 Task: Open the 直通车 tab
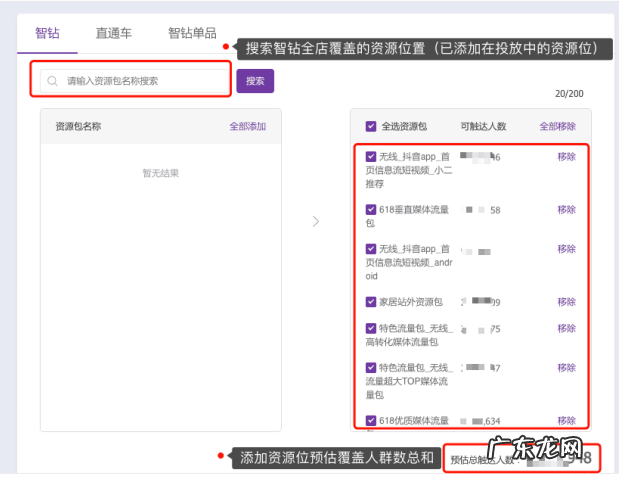tap(114, 33)
